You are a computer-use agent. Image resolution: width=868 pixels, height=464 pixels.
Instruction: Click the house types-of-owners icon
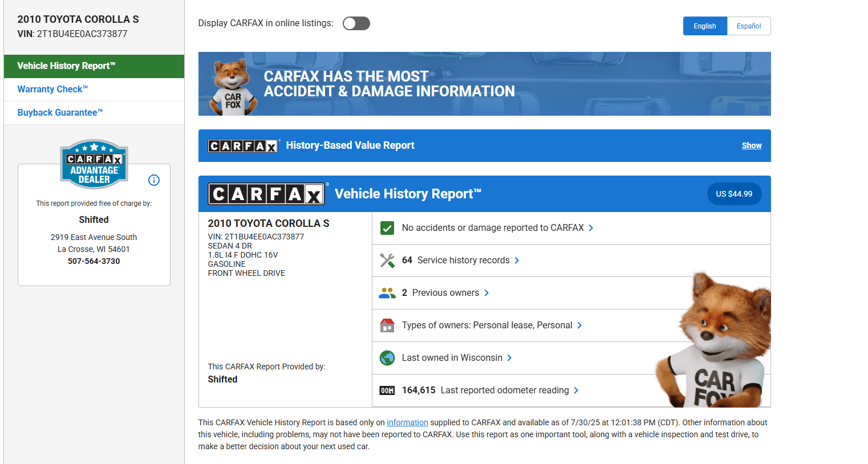point(387,325)
